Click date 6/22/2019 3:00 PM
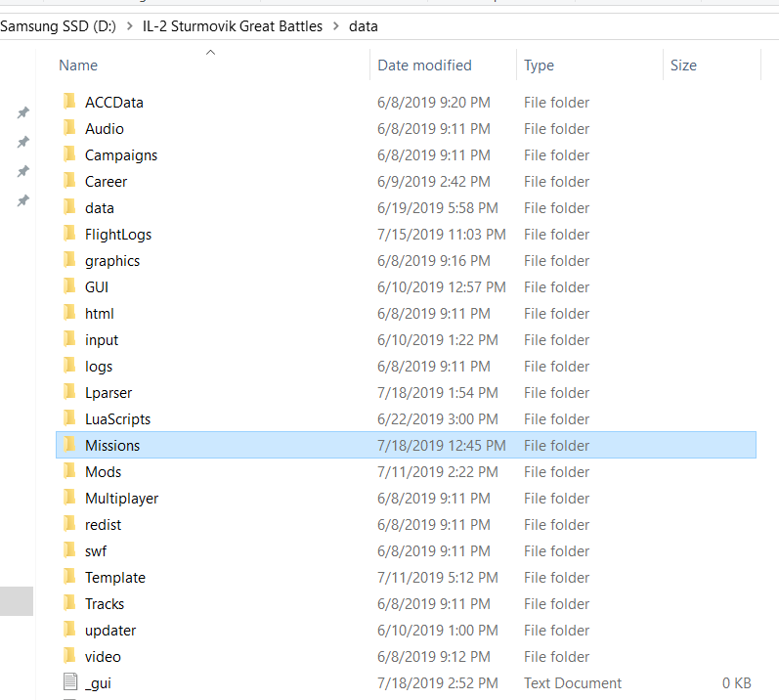This screenshot has width=779, height=700. 438,418
